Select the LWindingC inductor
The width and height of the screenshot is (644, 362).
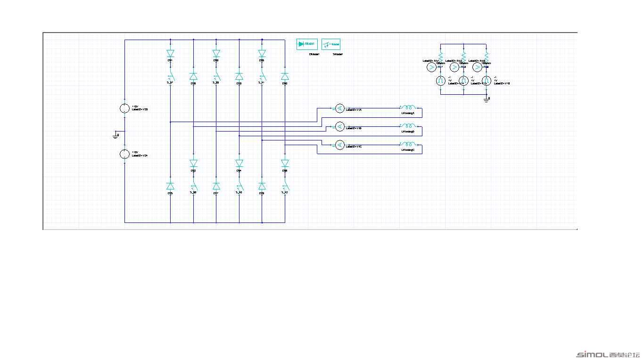coord(408,144)
